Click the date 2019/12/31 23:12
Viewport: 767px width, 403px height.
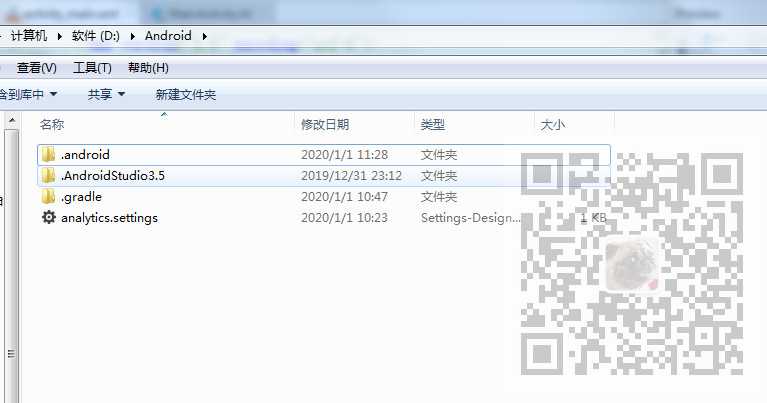(x=351, y=176)
